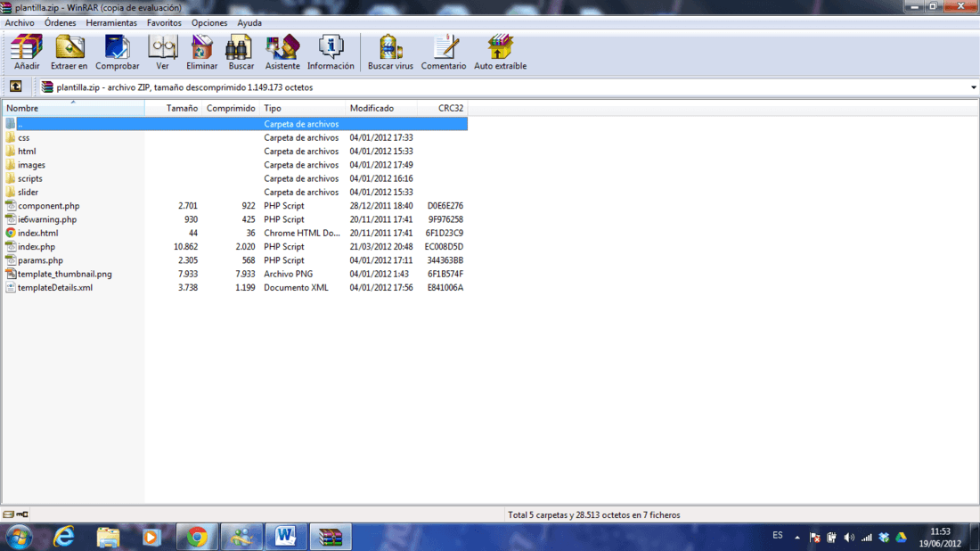980x551 pixels.
Task: Show hidden system tray icons
Action: [796, 538]
